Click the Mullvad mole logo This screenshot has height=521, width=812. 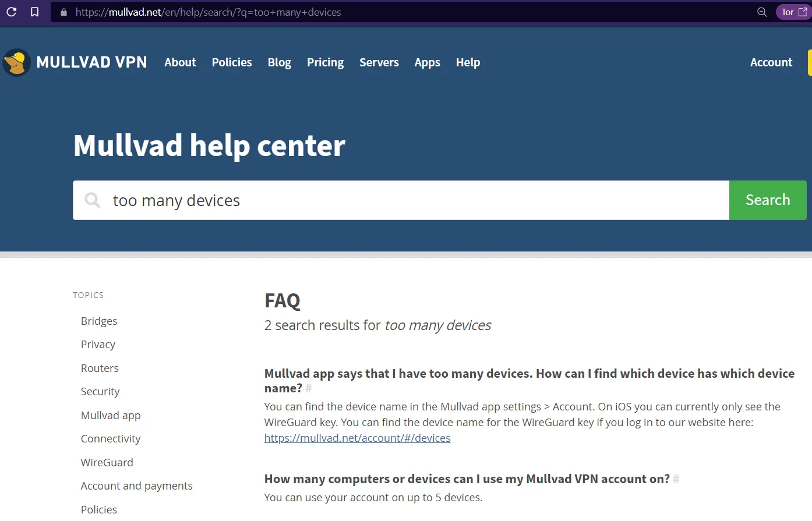(16, 62)
